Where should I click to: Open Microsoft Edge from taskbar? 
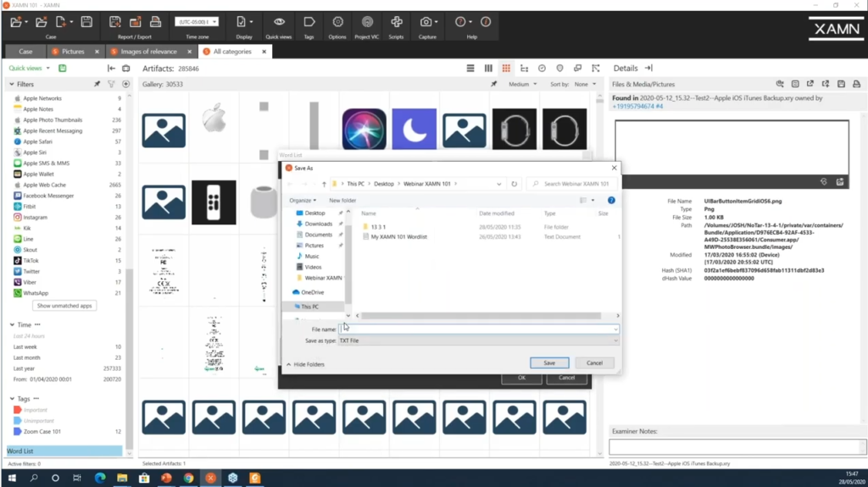click(100, 478)
